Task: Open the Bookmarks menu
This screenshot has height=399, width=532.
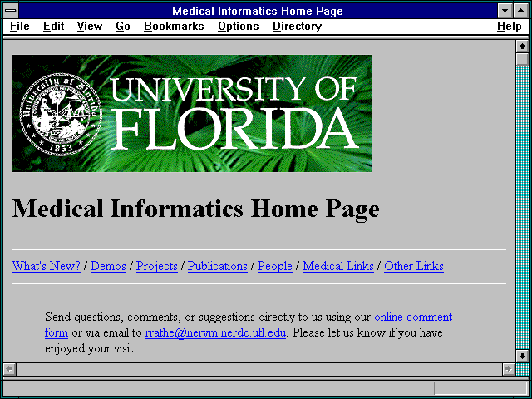Action: tap(174, 26)
